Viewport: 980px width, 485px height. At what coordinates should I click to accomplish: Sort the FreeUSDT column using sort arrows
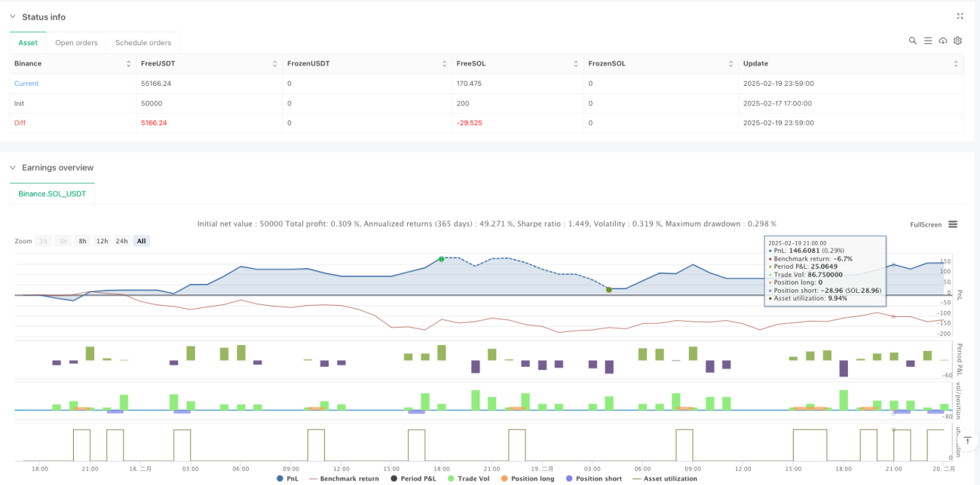pyautogui.click(x=275, y=64)
